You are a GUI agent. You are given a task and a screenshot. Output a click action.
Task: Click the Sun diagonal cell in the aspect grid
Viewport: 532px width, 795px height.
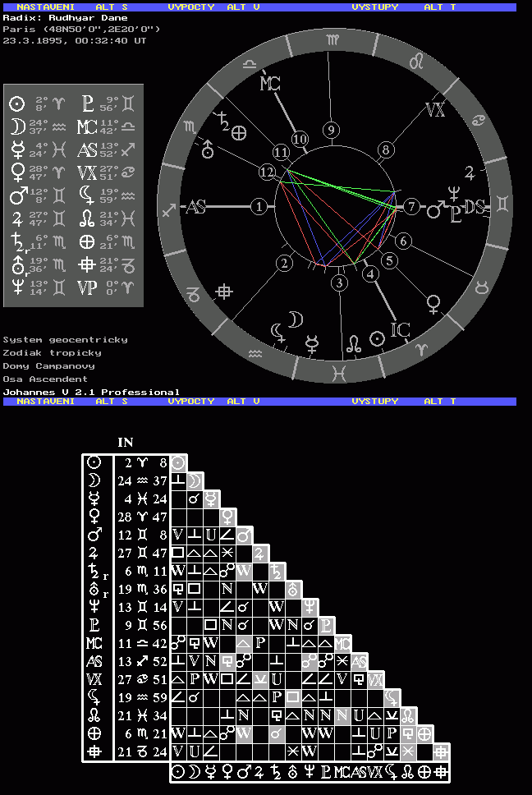(x=178, y=463)
